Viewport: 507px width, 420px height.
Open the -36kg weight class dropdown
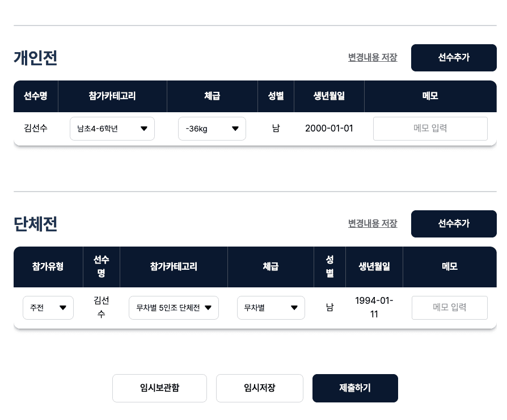click(212, 129)
